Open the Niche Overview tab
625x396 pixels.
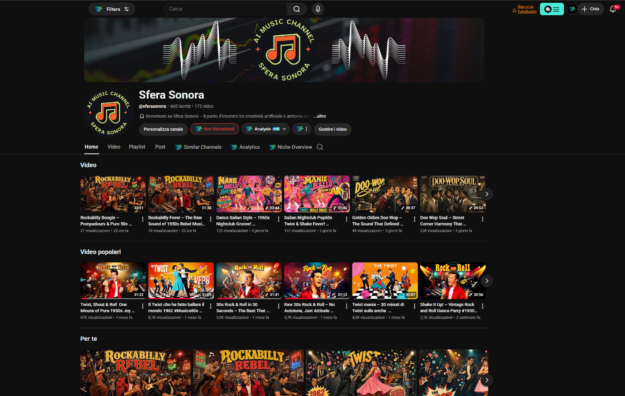tap(291, 147)
